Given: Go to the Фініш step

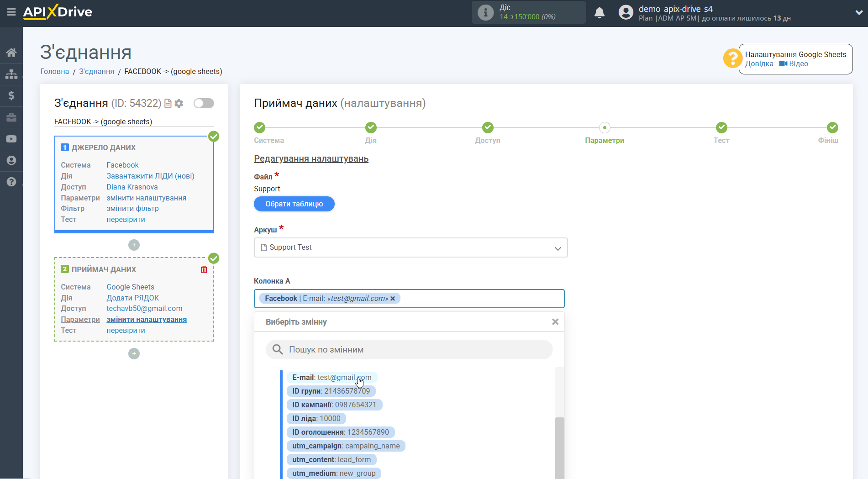Looking at the screenshot, I should pyautogui.click(x=832, y=127).
